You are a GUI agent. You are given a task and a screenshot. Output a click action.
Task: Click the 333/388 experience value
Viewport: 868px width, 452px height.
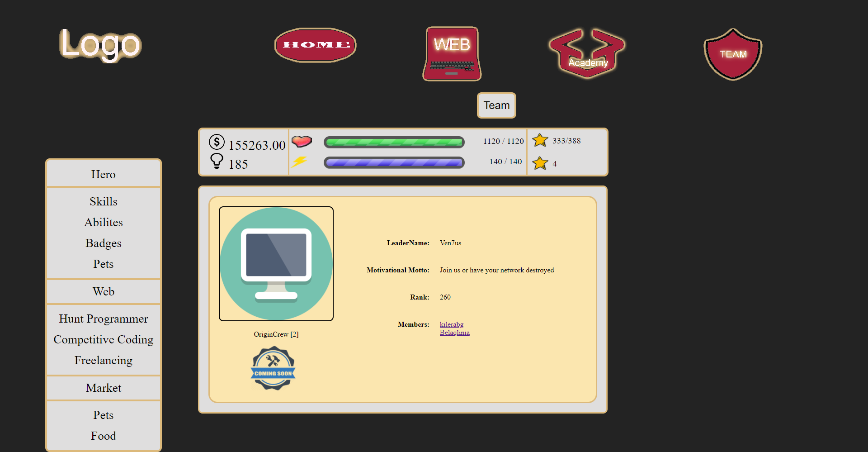[x=566, y=141]
